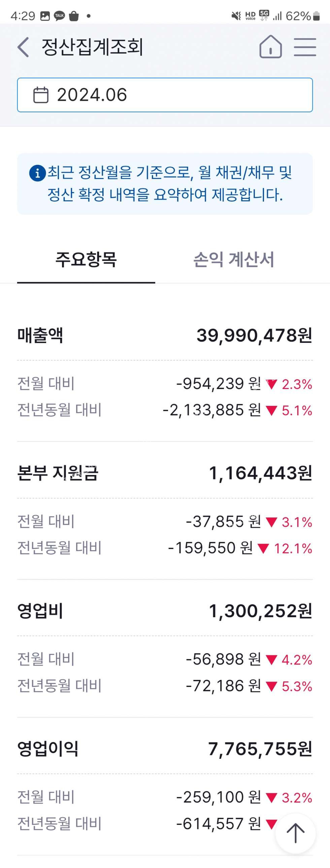Screen dimensions: 330x868
Task: Switch to the 손익 계산서 tab
Action: pyautogui.click(x=234, y=260)
